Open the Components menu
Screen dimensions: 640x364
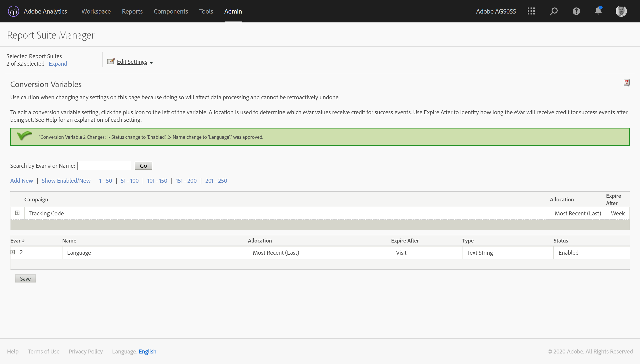(171, 11)
